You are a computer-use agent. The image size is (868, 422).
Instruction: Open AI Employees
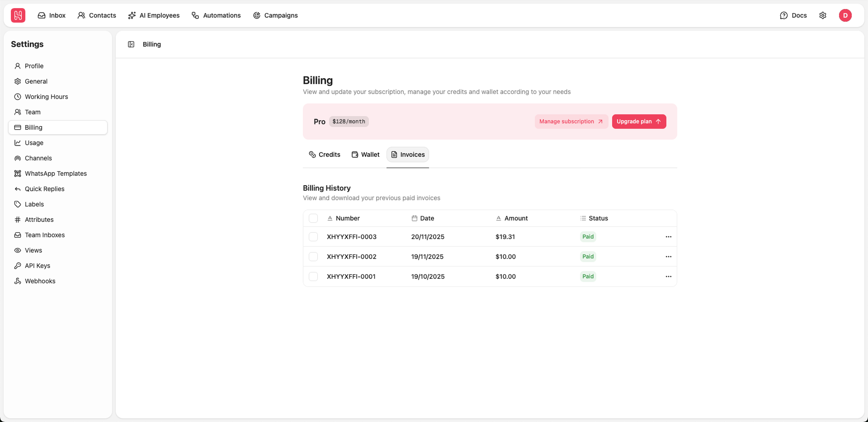coord(154,15)
